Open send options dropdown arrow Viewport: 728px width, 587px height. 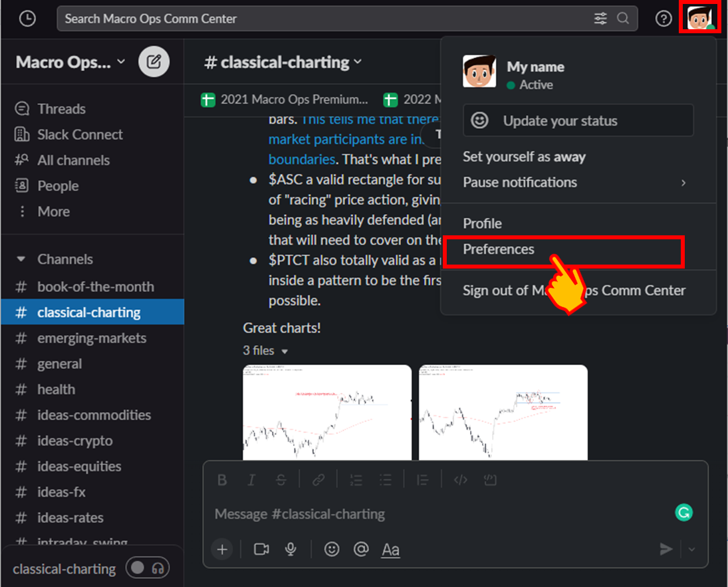(x=692, y=549)
